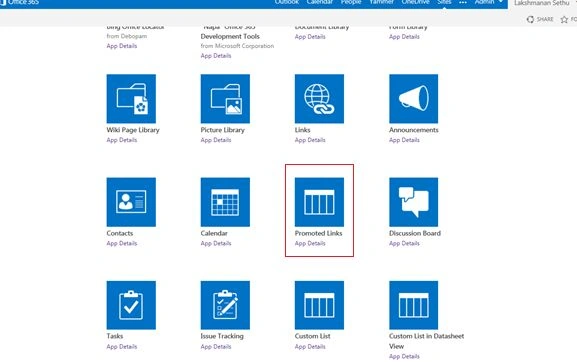View App Details for Announcements
The image size is (577, 362).
[404, 140]
